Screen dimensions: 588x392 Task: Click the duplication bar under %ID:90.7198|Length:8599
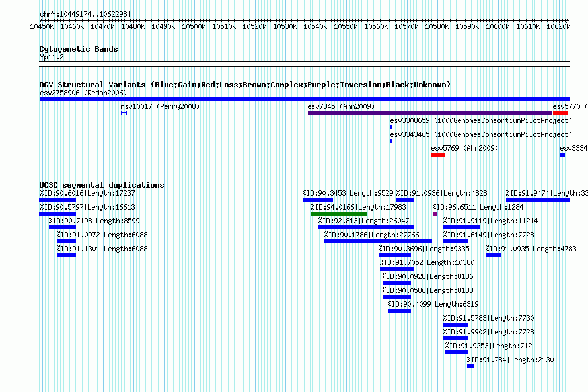point(62,227)
